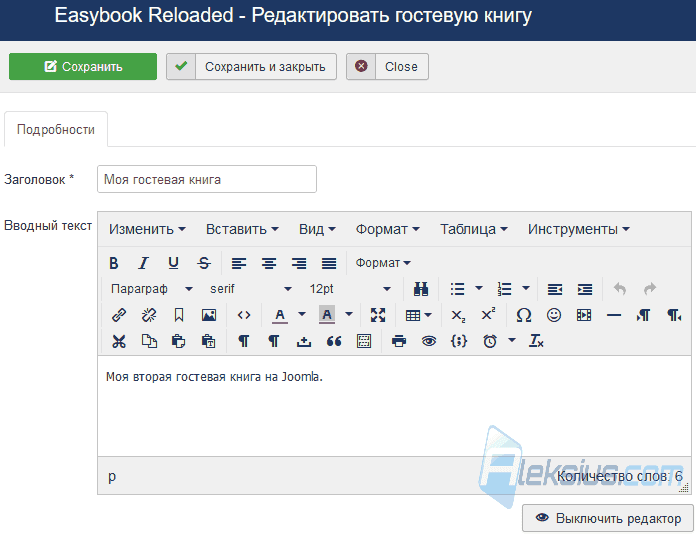Toggle underline formatting
696x536 pixels.
[174, 263]
